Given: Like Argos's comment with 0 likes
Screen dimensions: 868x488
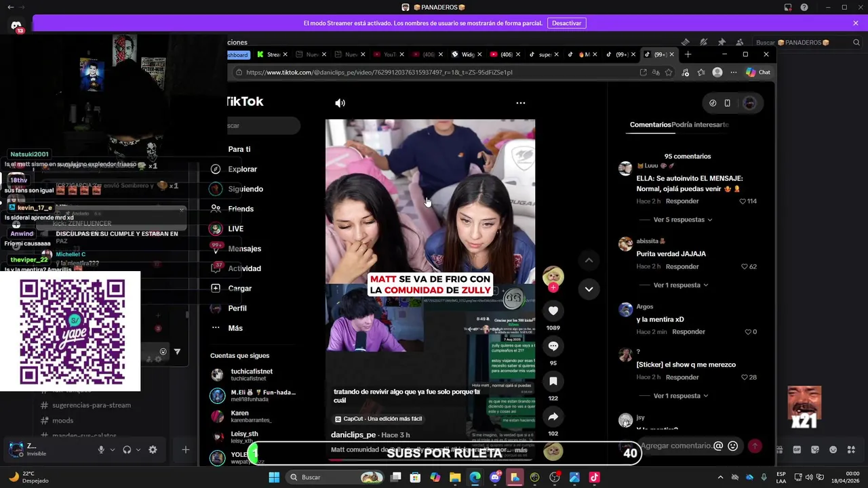Looking at the screenshot, I should (x=748, y=332).
